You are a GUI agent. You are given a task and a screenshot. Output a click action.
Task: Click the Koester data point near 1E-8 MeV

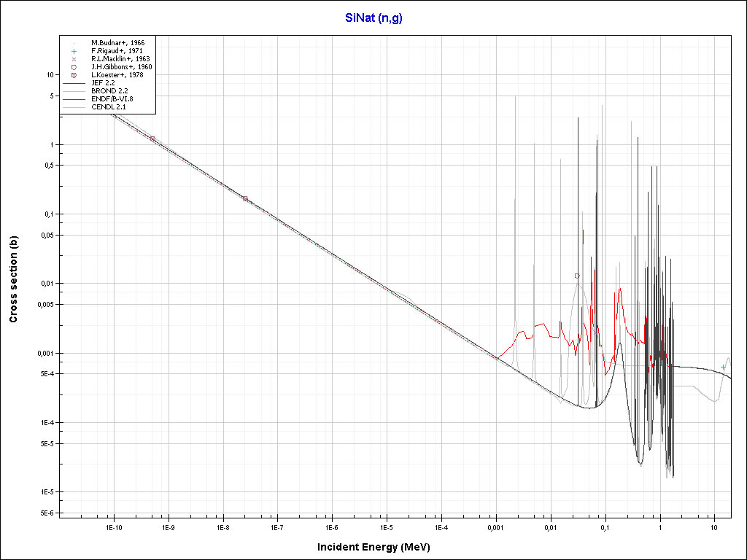[x=245, y=198]
